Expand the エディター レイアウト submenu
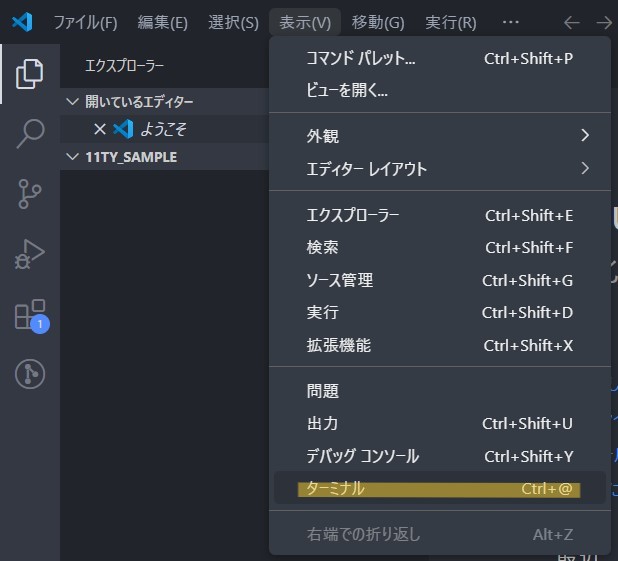The height and width of the screenshot is (561, 618). point(440,169)
